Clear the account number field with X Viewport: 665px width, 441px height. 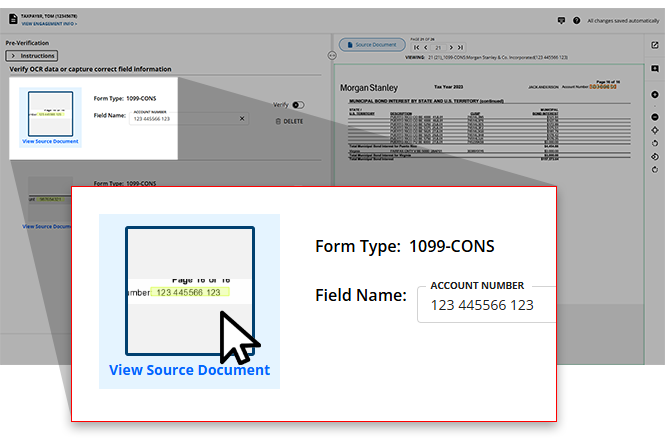click(242, 118)
